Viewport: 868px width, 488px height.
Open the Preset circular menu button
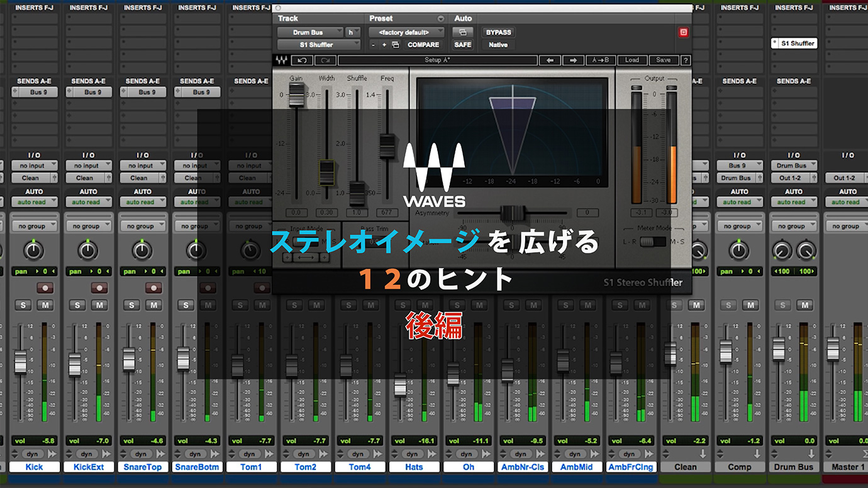440,19
